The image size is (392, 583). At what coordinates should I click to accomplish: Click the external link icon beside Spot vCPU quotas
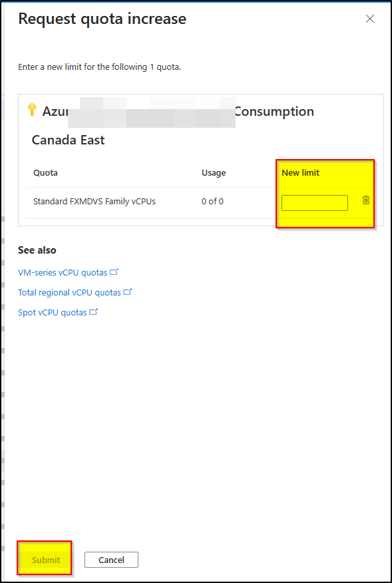[94, 312]
